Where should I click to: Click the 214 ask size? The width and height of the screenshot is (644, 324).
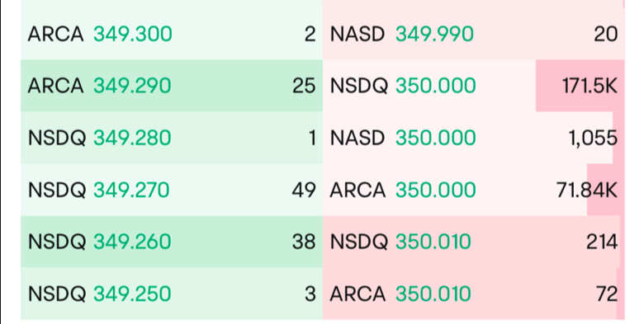click(x=602, y=242)
